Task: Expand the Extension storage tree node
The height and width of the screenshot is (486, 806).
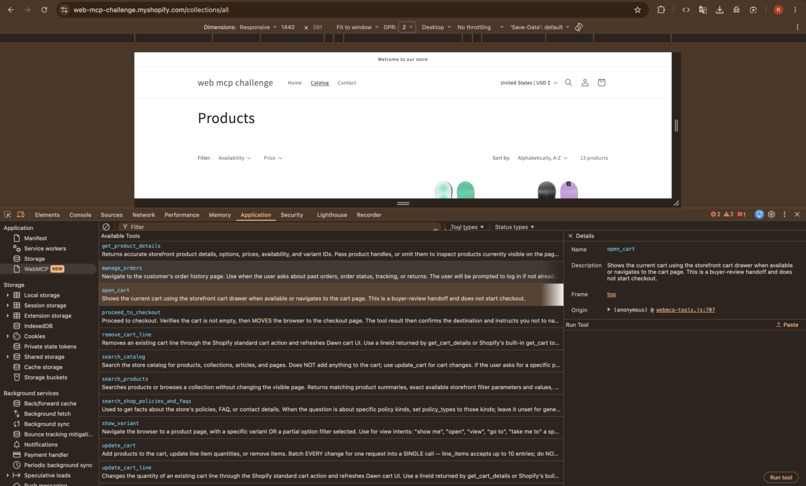Action: click(x=7, y=316)
